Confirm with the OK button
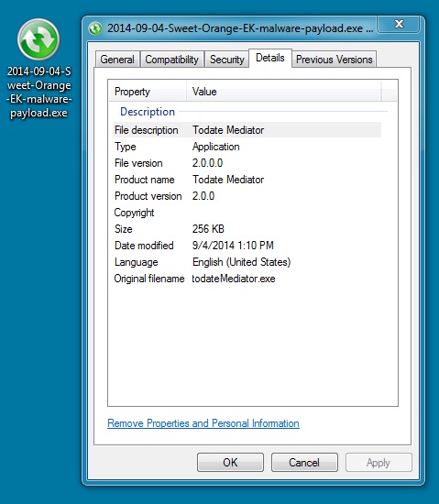This screenshot has height=504, width=439. [x=230, y=463]
